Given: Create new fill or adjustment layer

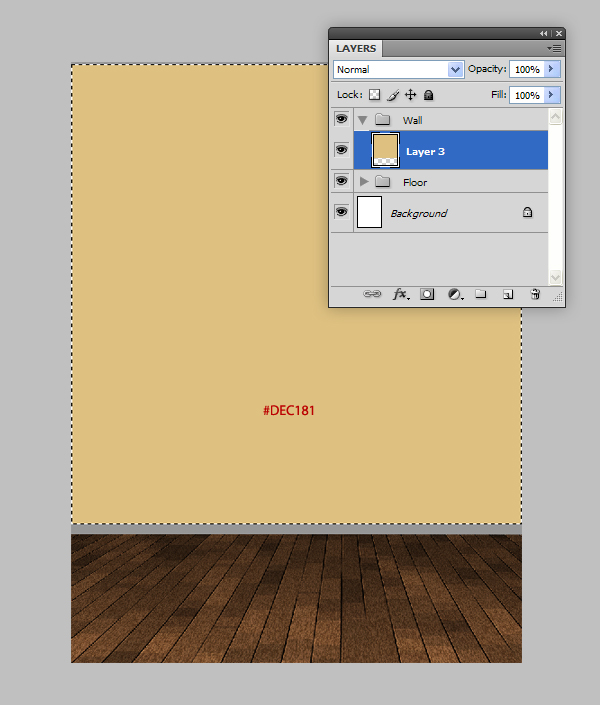Looking at the screenshot, I should (455, 295).
